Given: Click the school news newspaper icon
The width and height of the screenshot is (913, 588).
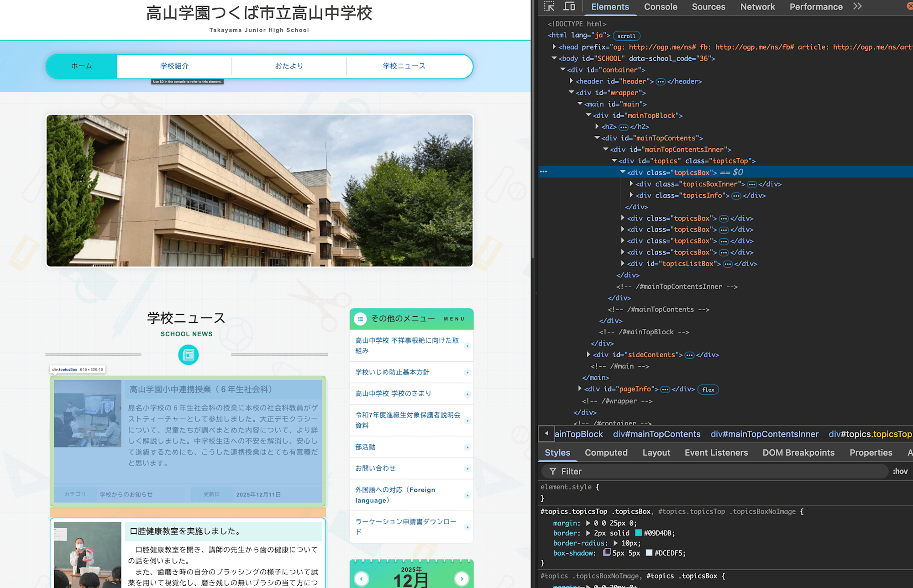Looking at the screenshot, I should pyautogui.click(x=188, y=355).
